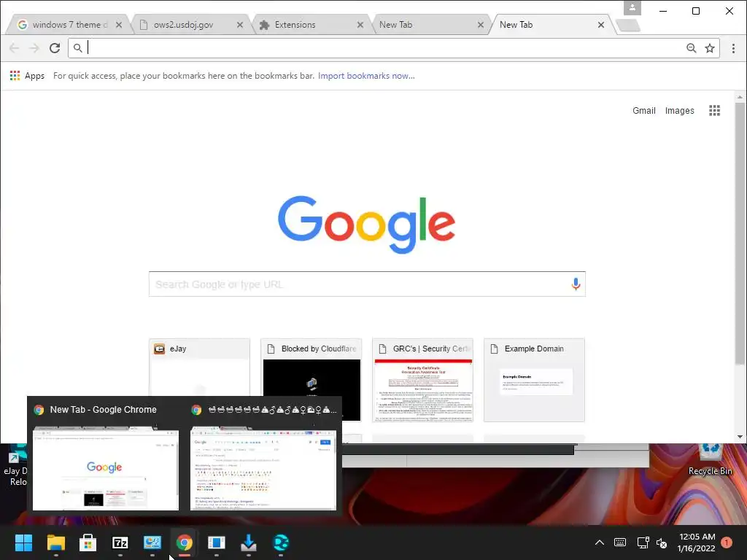Open the touch keyboard tray icon
The width and height of the screenshot is (747, 560).
pos(620,542)
